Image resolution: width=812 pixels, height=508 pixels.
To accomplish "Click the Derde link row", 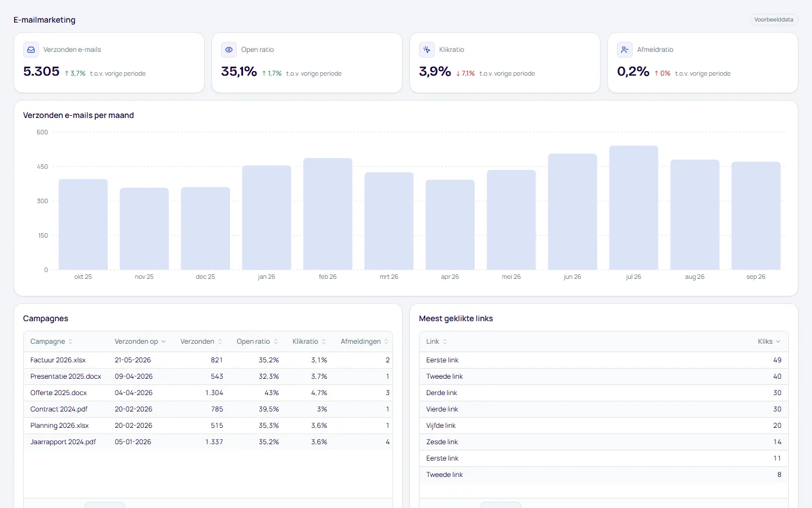I will 604,393.
